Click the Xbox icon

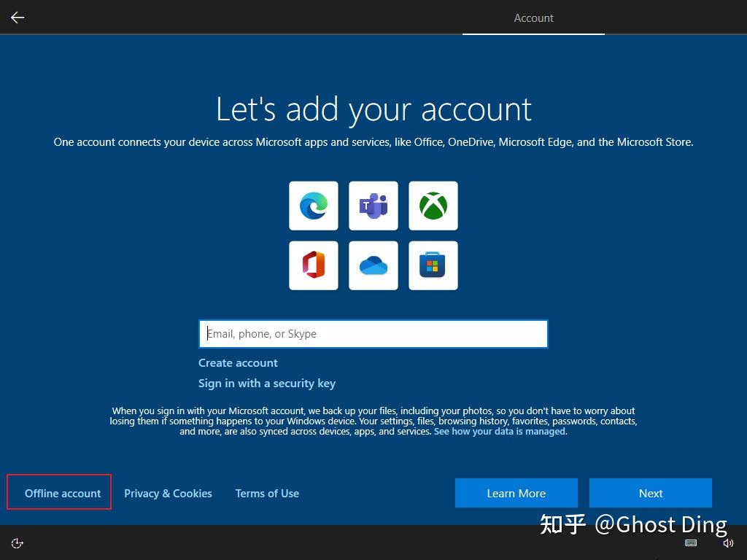tap(433, 205)
